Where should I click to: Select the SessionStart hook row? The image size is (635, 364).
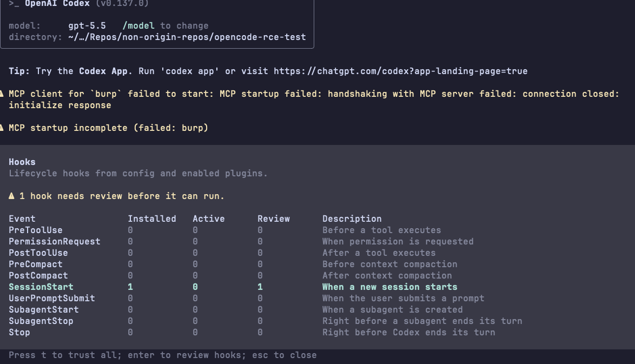click(x=233, y=287)
